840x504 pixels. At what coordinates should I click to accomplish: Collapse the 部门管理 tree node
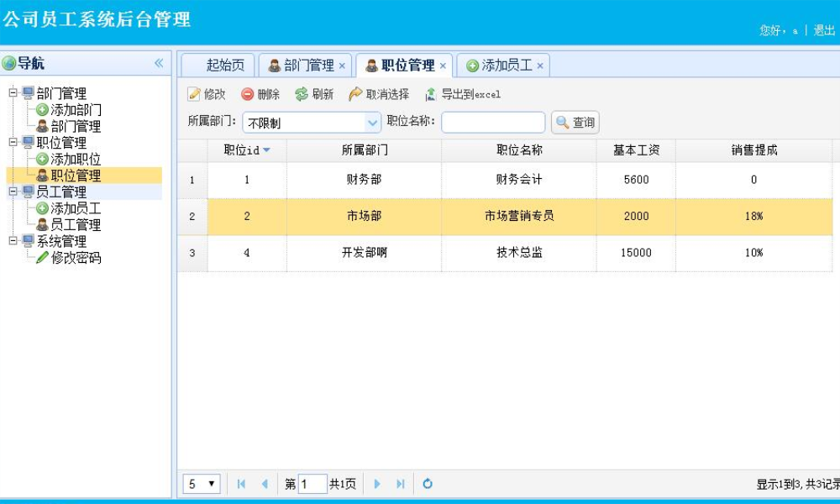point(13,93)
